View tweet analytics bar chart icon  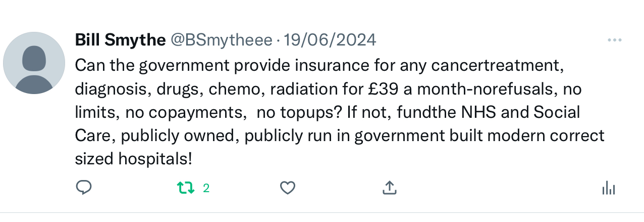(609, 188)
